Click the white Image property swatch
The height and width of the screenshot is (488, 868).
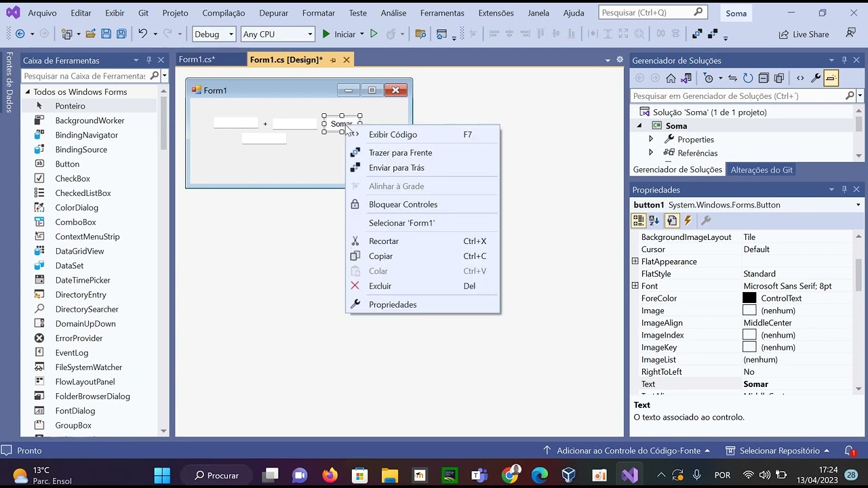(x=749, y=310)
